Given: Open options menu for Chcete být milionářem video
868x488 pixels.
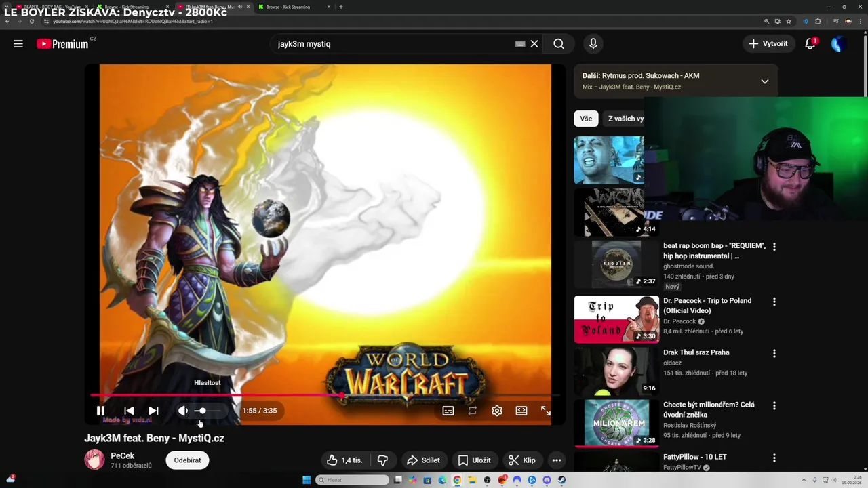Looking at the screenshot, I should pyautogui.click(x=774, y=405).
